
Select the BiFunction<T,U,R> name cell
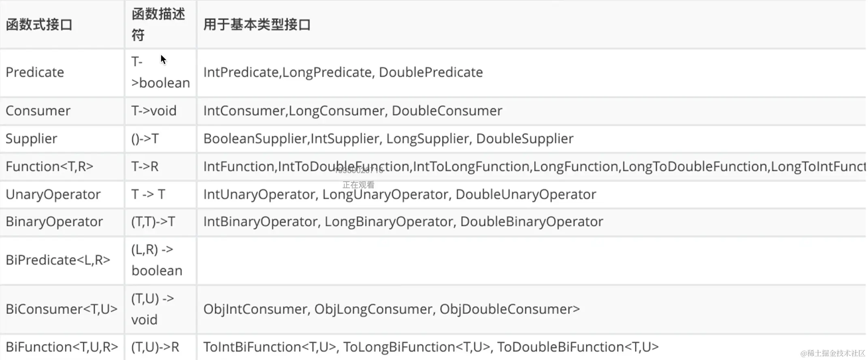pos(62,347)
